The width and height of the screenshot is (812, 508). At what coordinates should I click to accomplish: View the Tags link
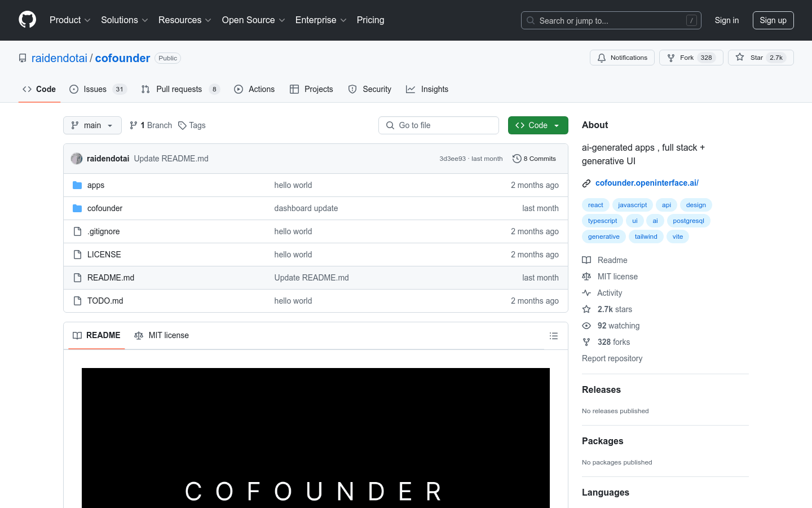point(192,125)
